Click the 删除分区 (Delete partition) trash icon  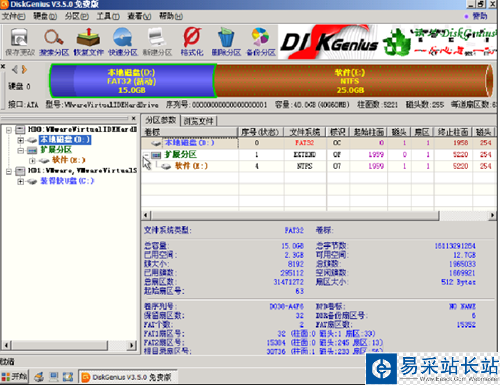tap(226, 41)
